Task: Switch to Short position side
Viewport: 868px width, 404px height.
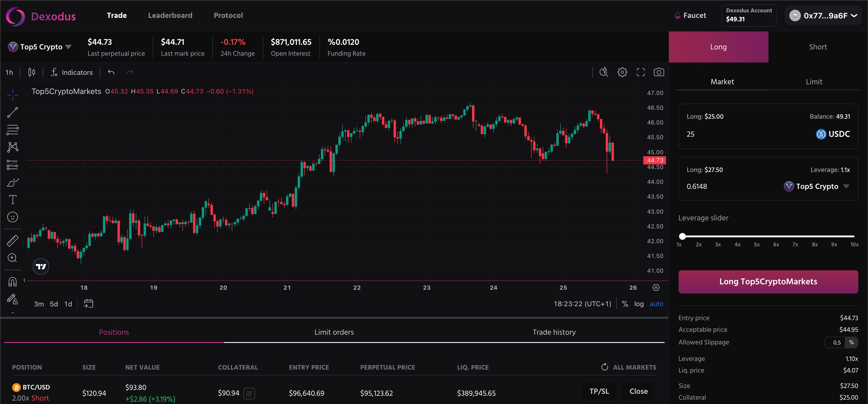Action: click(818, 47)
